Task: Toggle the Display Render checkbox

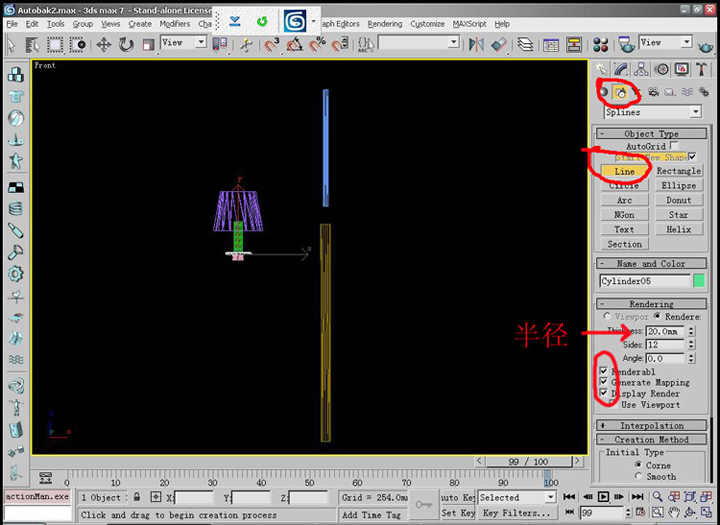Action: coord(604,393)
